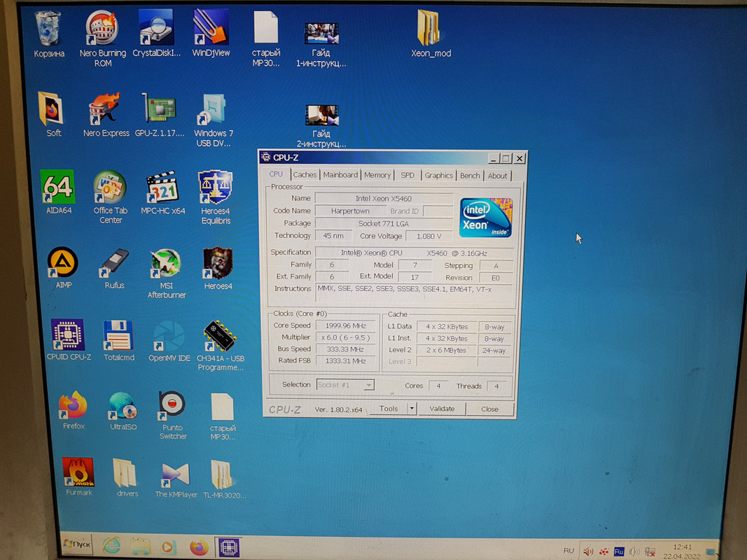747x560 pixels.
Task: Select the Punto Switcher icon
Action: point(172,415)
